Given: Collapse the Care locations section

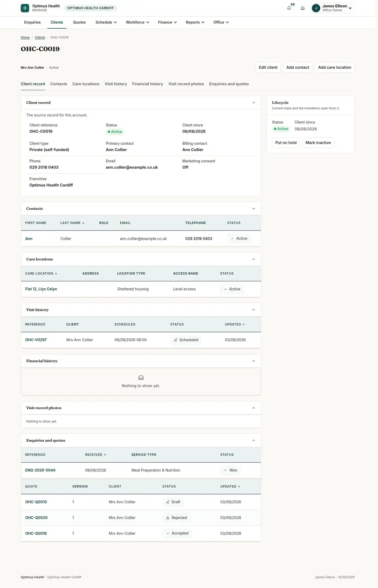Looking at the screenshot, I should click(254, 259).
